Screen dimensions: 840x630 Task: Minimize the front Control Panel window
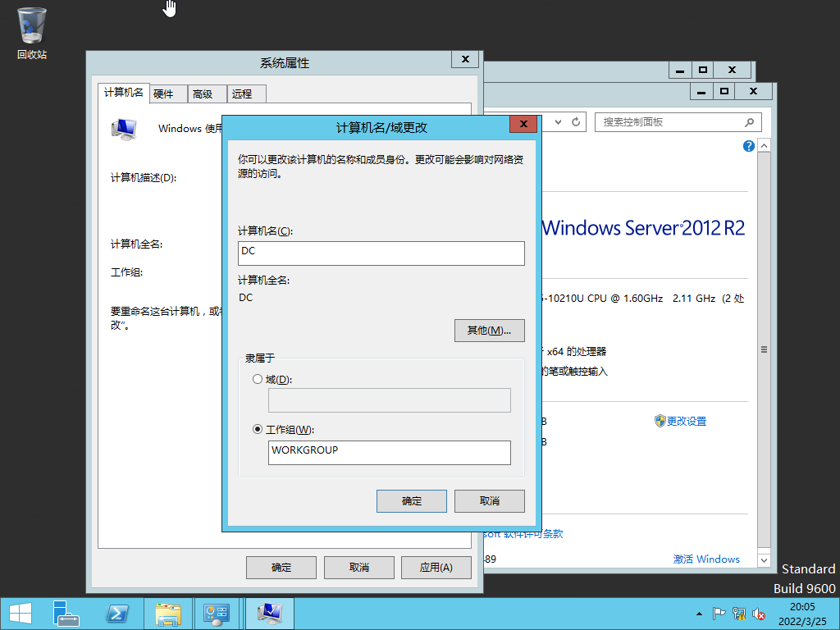pos(701,92)
